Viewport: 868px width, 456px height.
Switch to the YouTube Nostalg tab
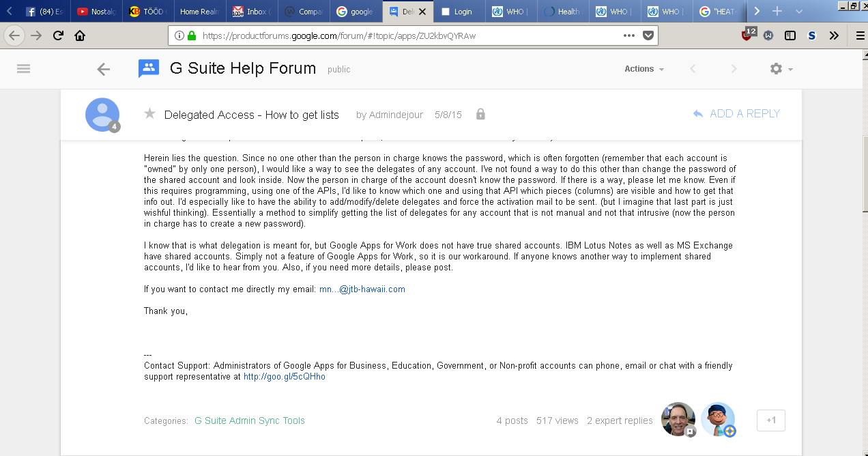96,12
